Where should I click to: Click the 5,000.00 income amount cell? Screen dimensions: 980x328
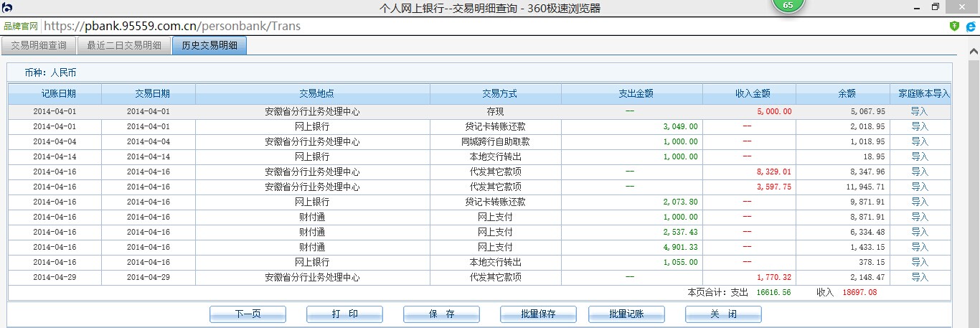click(x=774, y=112)
